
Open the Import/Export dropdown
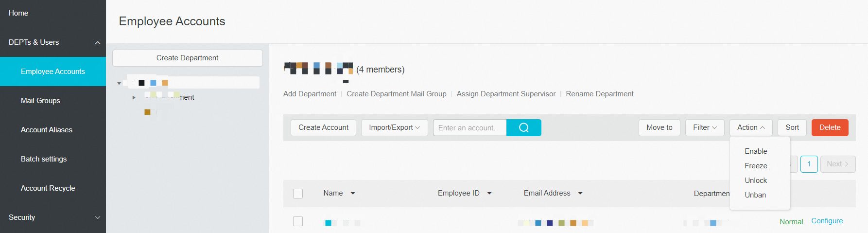tap(394, 127)
